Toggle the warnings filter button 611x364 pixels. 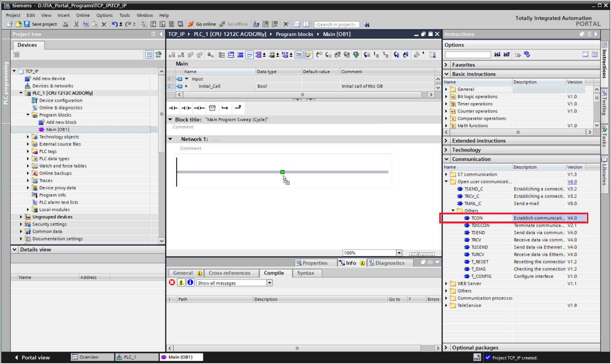tap(181, 282)
